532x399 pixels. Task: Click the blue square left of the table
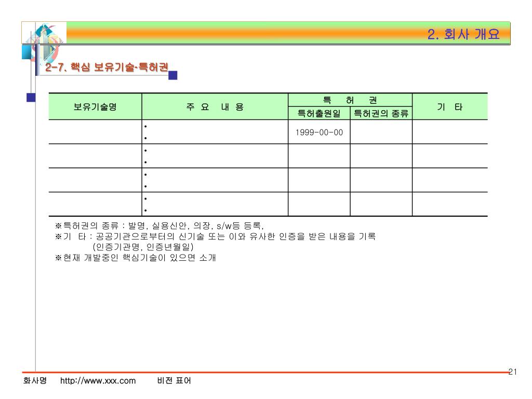click(x=31, y=97)
